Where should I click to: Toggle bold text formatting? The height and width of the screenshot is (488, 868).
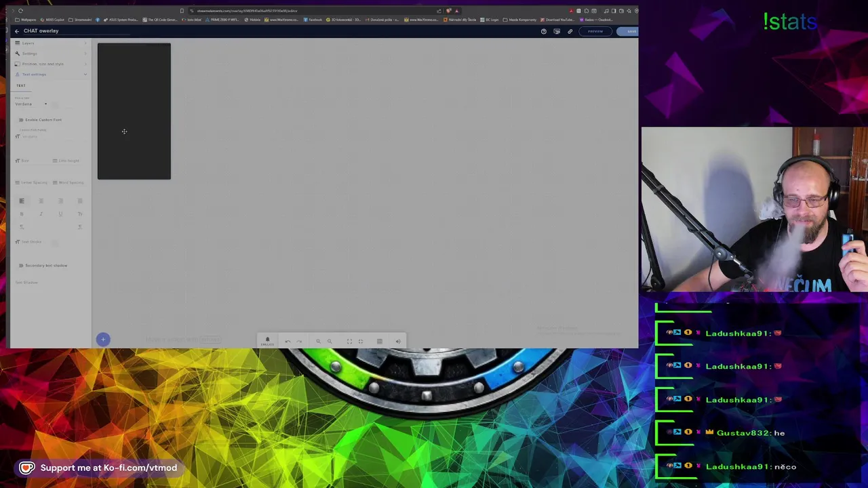coord(22,214)
